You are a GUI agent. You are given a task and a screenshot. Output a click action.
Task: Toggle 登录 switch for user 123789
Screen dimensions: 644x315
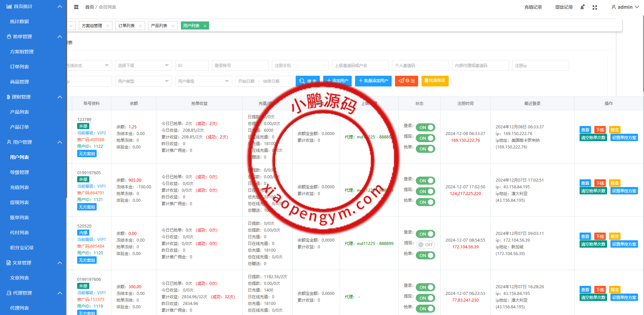click(426, 127)
